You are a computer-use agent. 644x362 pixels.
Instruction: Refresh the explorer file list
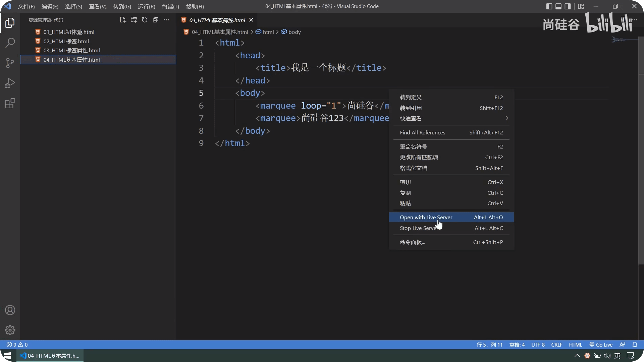coord(145,20)
